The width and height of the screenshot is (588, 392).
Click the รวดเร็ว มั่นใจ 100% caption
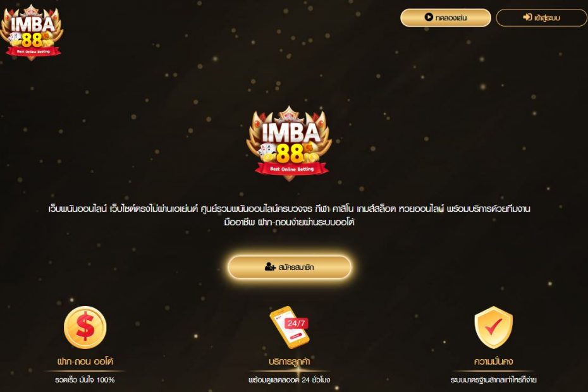coord(85,380)
